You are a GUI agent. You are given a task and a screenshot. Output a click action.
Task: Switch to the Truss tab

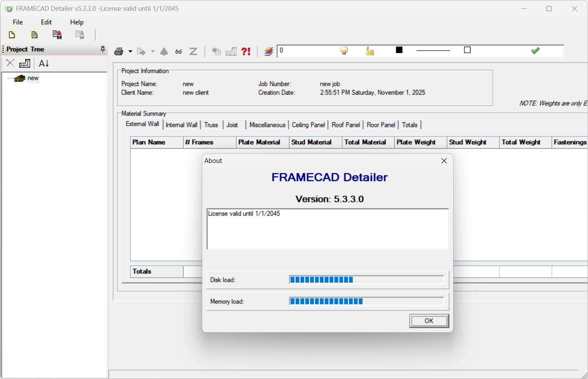[x=211, y=125]
